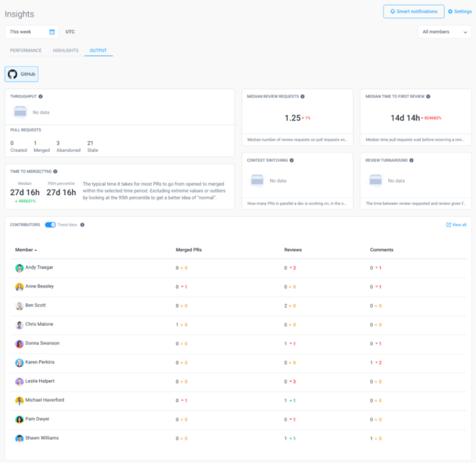476x463 pixels.
Task: Click info icon next to Throughput
Action: [x=40, y=96]
